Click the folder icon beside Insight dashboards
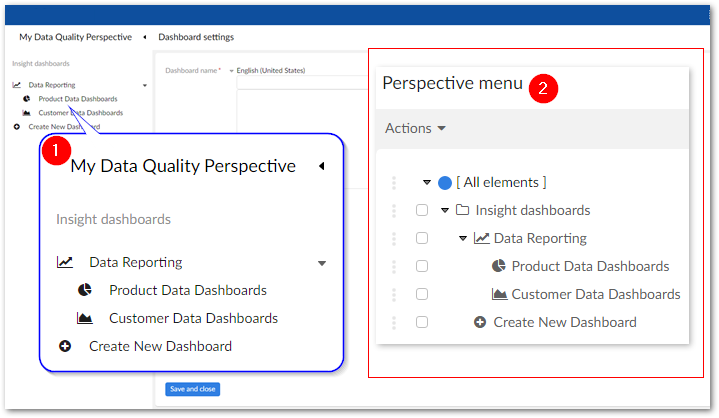 (x=462, y=210)
